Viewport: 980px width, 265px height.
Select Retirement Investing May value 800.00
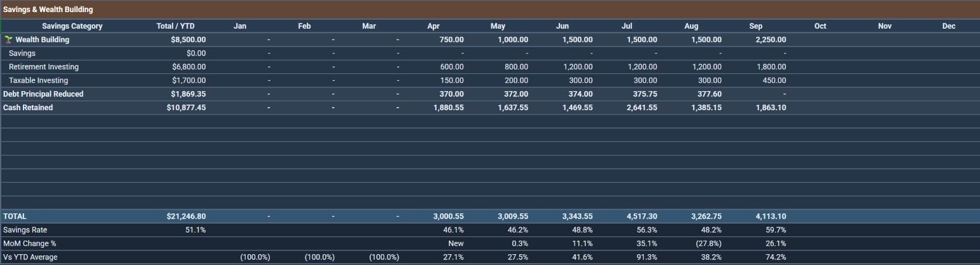click(516, 67)
